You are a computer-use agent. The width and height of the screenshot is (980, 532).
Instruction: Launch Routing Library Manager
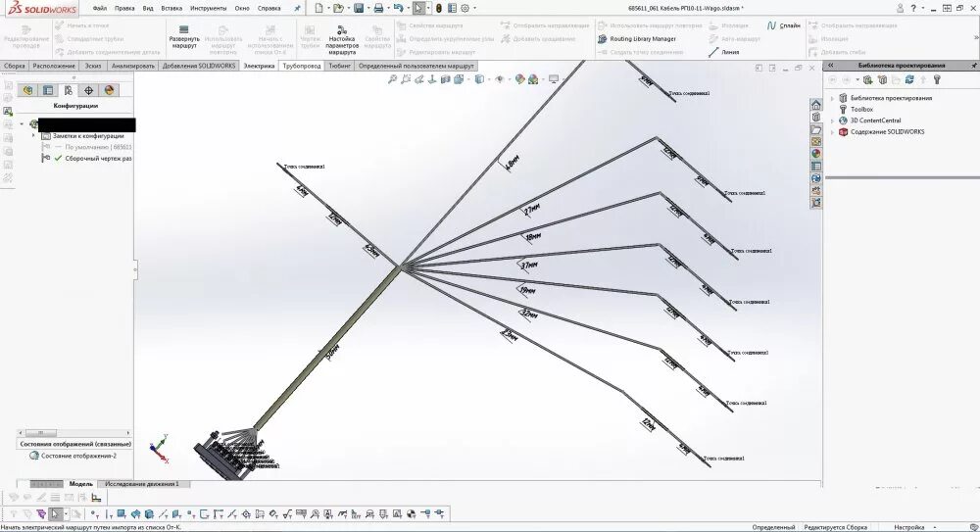(x=637, y=39)
